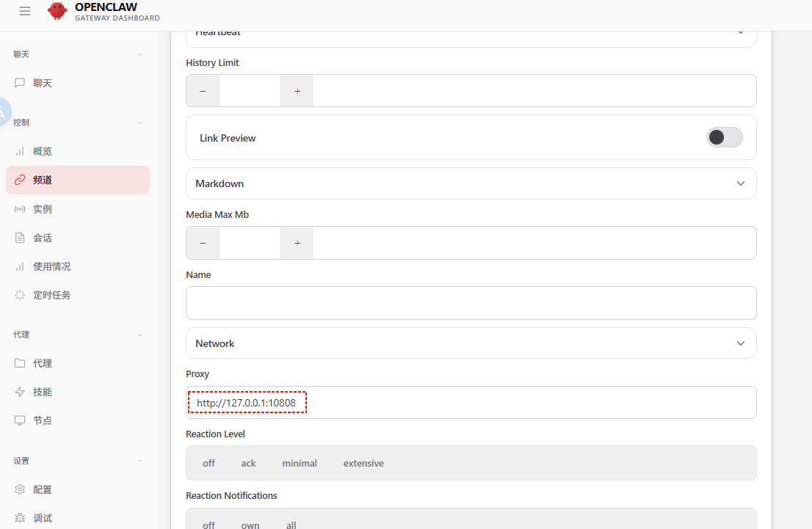Viewport: 812px width, 529px height.
Task: Click the OpenClaw red mascot logo
Action: pyautogui.click(x=57, y=11)
